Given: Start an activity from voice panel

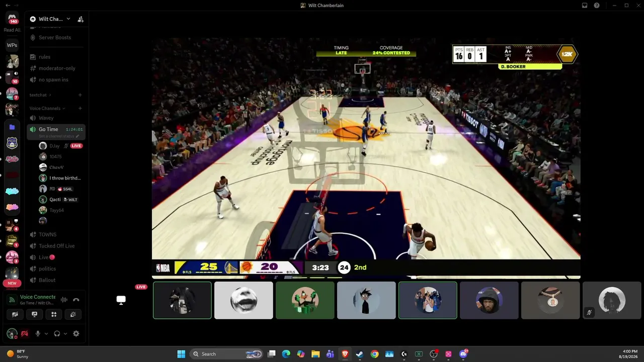Looking at the screenshot, I should point(54,314).
